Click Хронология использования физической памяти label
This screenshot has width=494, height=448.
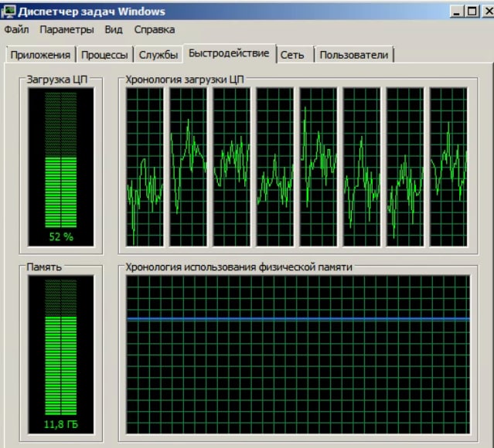click(239, 267)
